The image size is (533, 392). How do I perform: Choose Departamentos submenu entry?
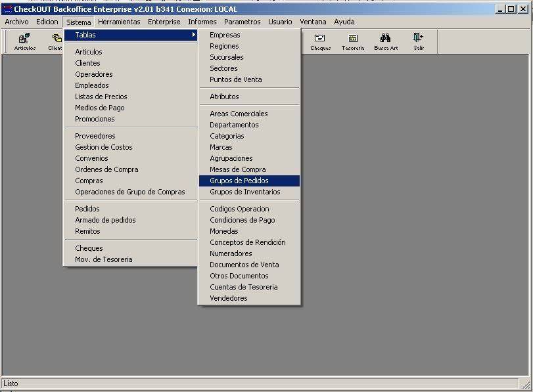(249, 125)
